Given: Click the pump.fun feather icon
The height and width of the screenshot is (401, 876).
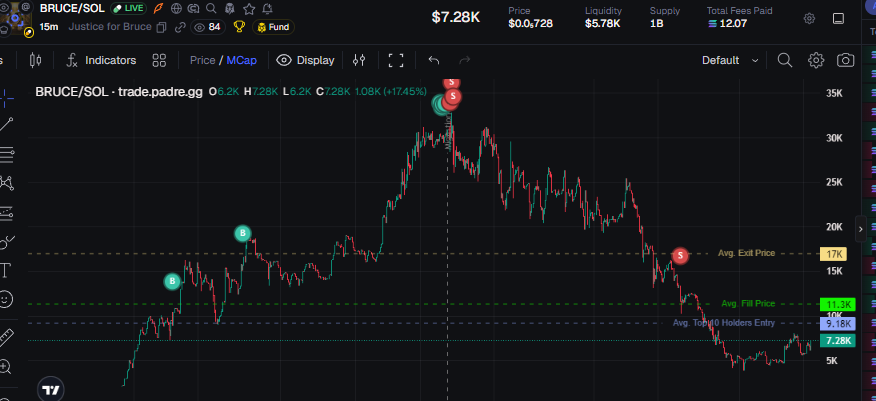Looking at the screenshot, I should coord(159,8).
